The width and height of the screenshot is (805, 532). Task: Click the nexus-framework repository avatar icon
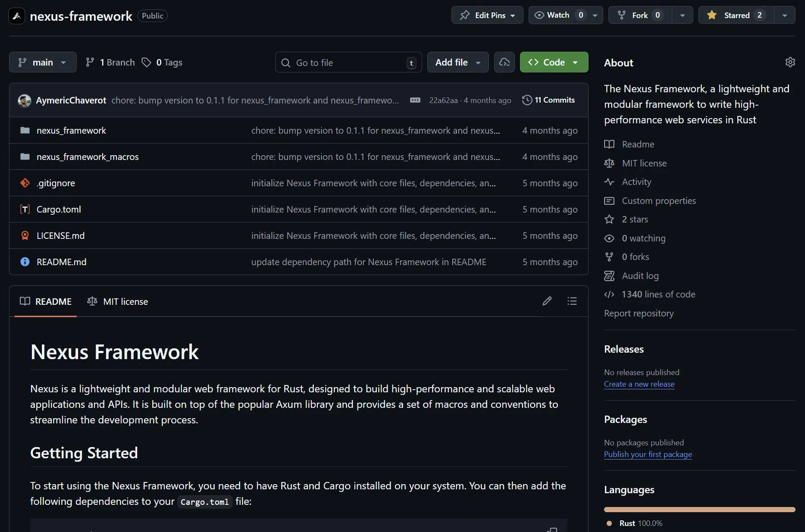[17, 16]
